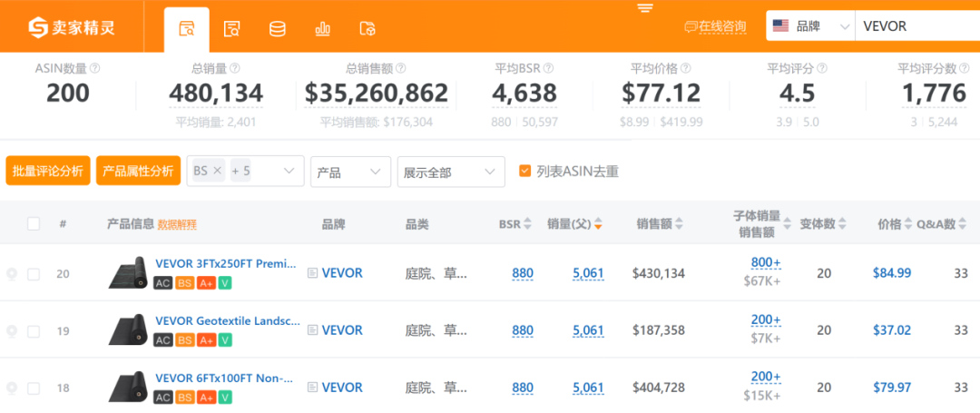The image size is (980, 413).
Task: Click price $84.99 in row 20
Action: [892, 273]
